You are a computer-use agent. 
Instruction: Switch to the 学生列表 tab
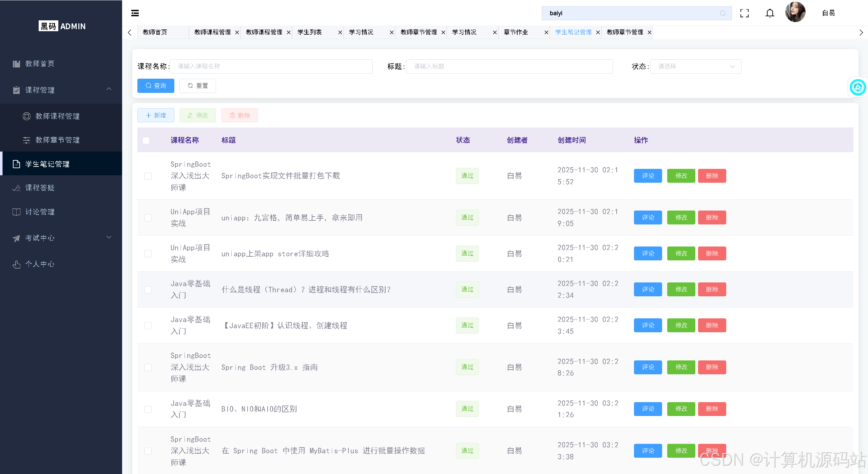click(309, 32)
